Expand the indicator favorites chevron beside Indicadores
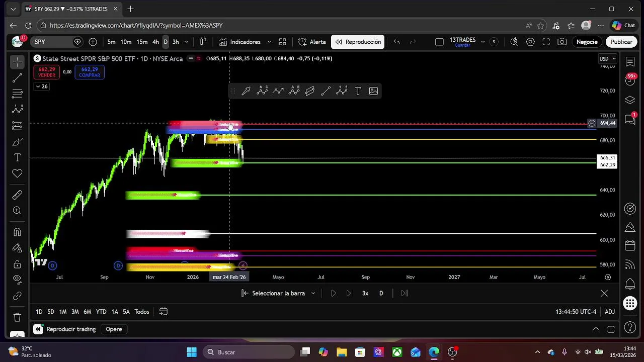644x362 pixels. coord(269,42)
